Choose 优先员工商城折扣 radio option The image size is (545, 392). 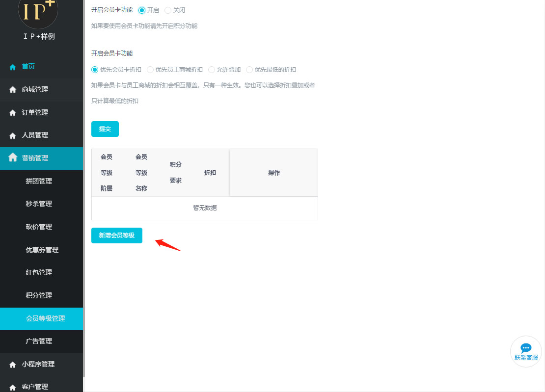coord(150,70)
